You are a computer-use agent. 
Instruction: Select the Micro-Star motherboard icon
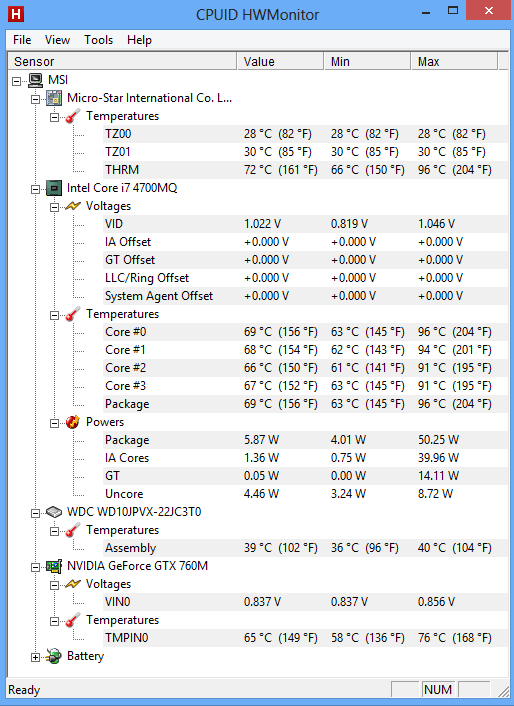pos(54,98)
